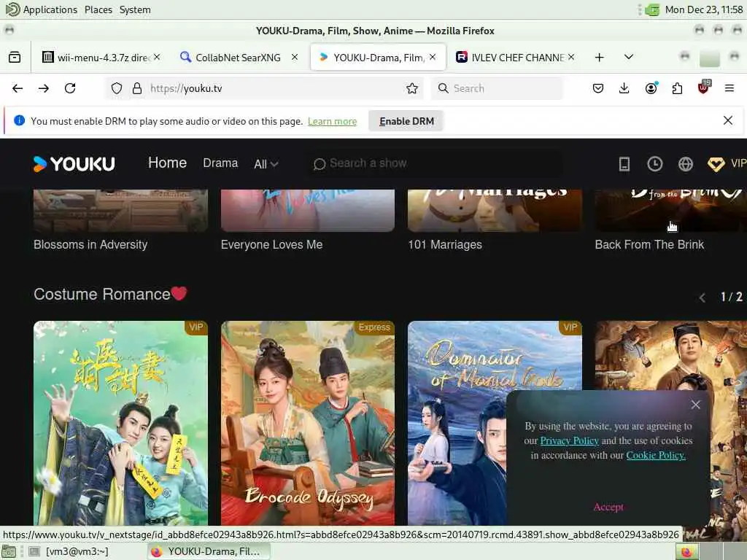Open a new browser tab
Viewport: 747px width, 560px height.
[600, 57]
